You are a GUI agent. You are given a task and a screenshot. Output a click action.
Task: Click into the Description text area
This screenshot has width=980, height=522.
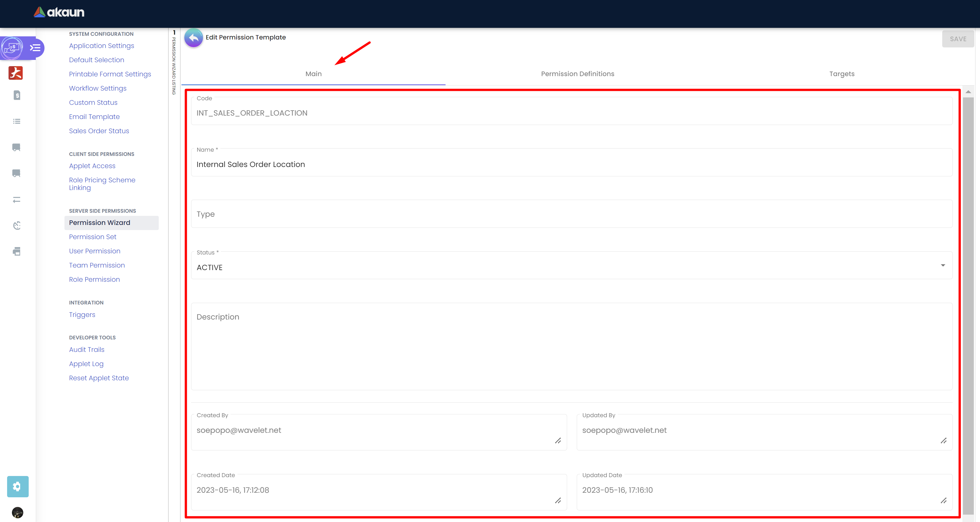point(571,346)
